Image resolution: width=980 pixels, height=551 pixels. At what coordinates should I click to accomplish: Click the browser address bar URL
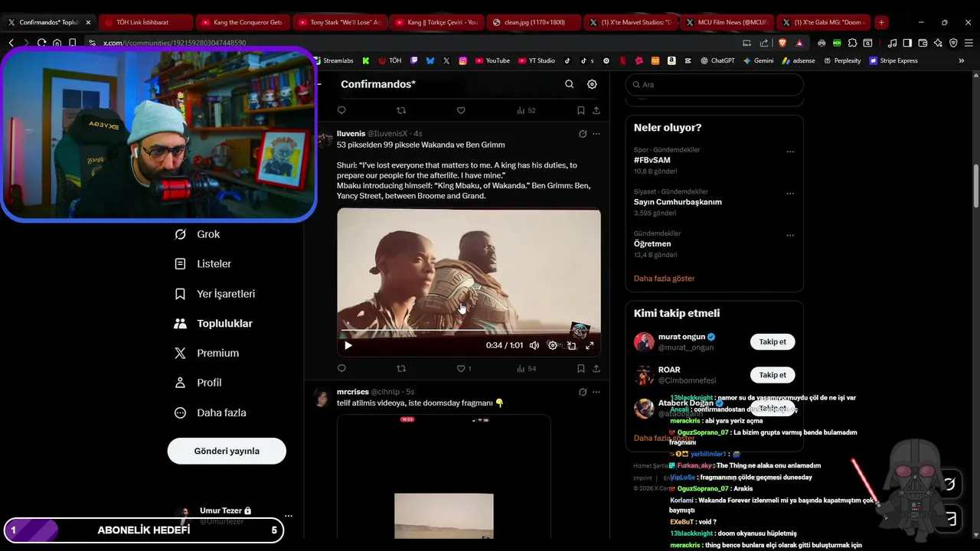(175, 43)
